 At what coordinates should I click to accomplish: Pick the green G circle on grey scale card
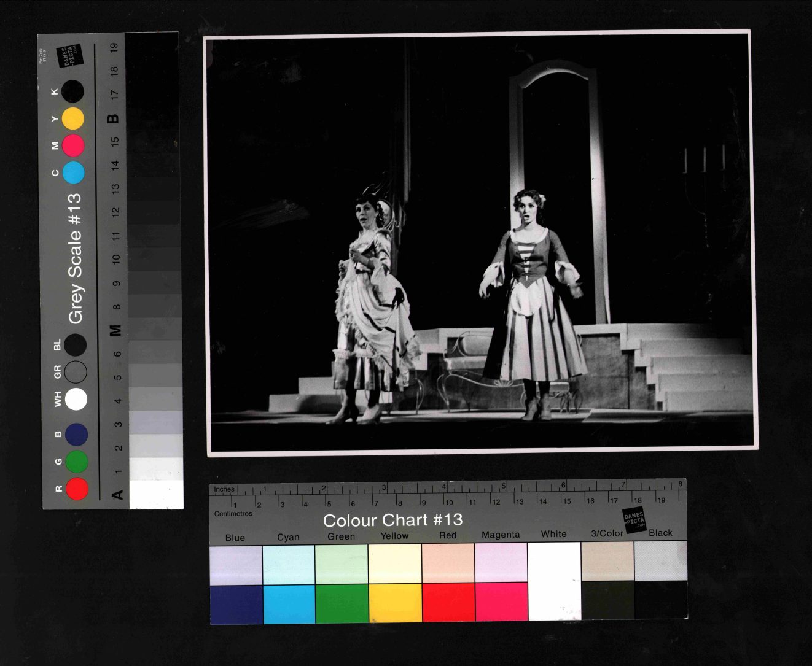(77, 461)
